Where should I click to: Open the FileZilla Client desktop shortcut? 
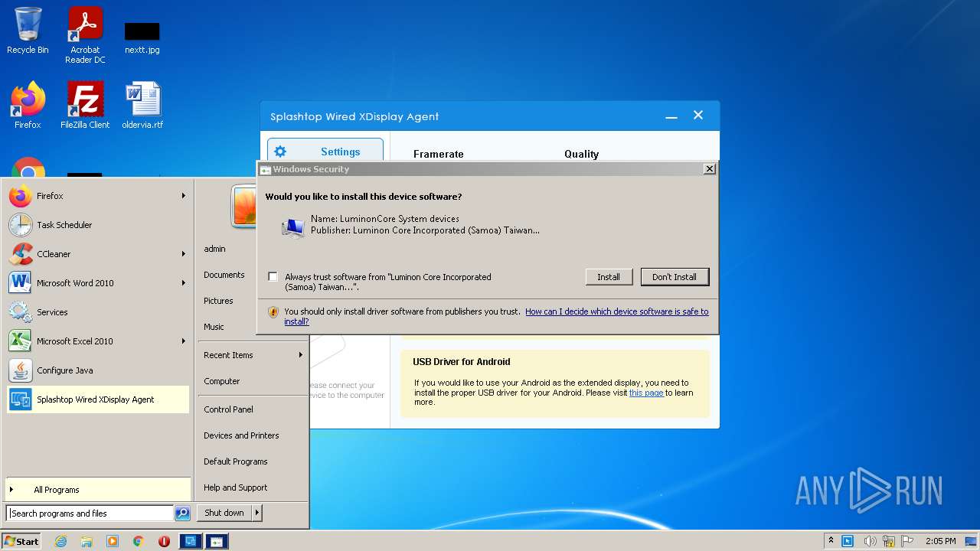point(85,105)
